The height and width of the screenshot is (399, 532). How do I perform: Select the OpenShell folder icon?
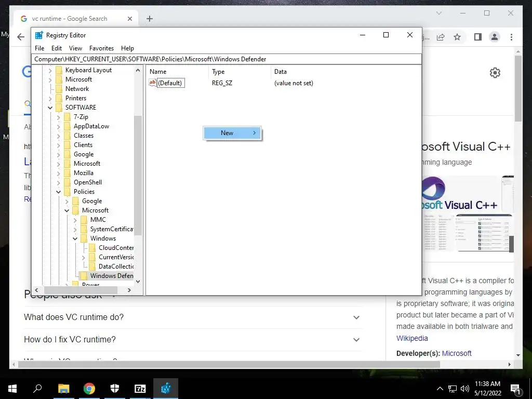(68, 182)
